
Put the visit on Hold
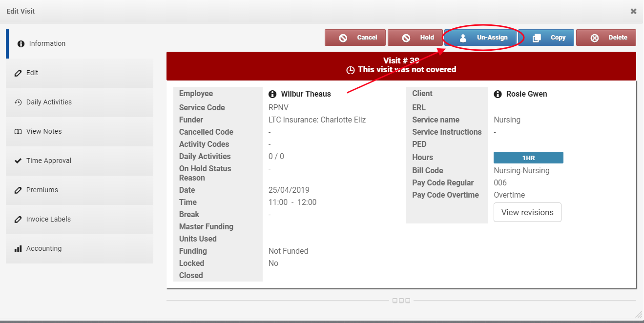[x=415, y=38]
